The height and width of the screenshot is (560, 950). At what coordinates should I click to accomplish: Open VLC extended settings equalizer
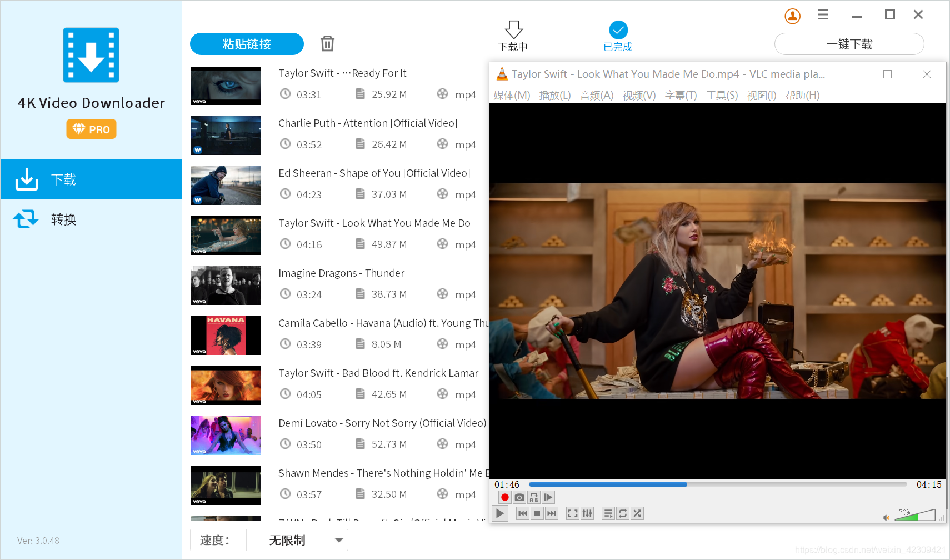click(x=587, y=513)
